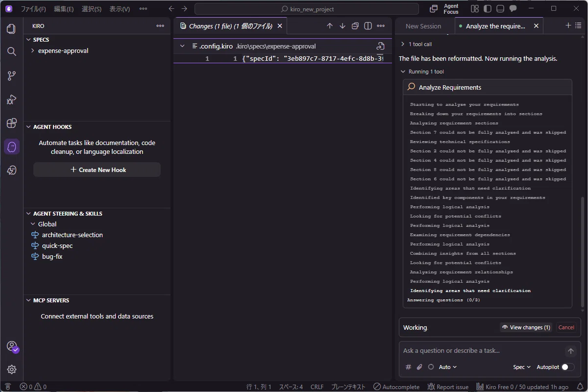Toggle bottom panel visibility icon
Image resolution: width=588 pixels, height=392 pixels.
(500, 9)
